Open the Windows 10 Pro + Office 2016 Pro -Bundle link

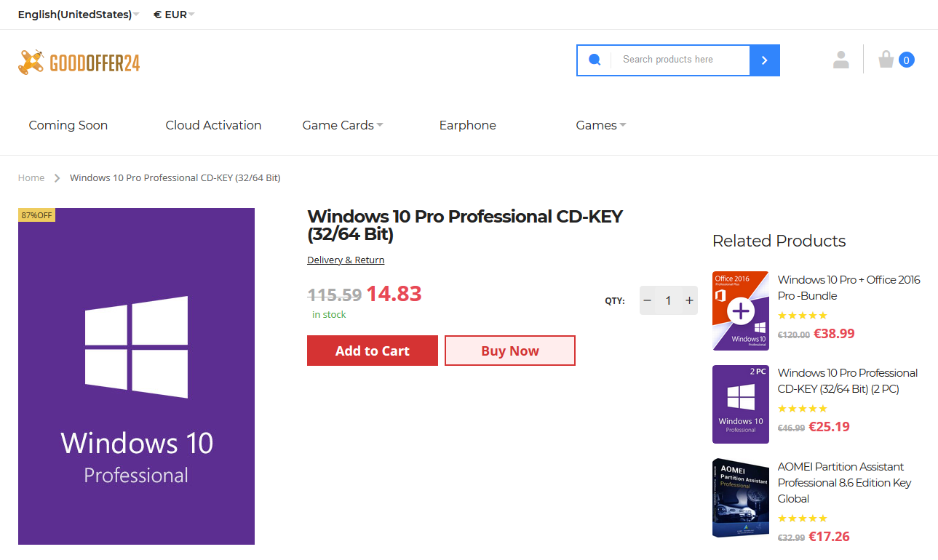tap(849, 287)
